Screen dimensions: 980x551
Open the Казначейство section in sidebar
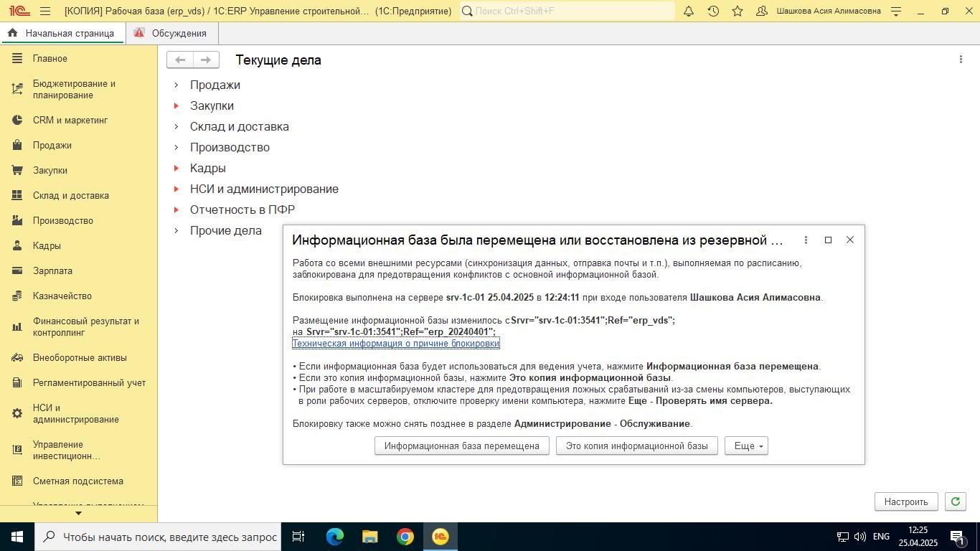(x=62, y=296)
